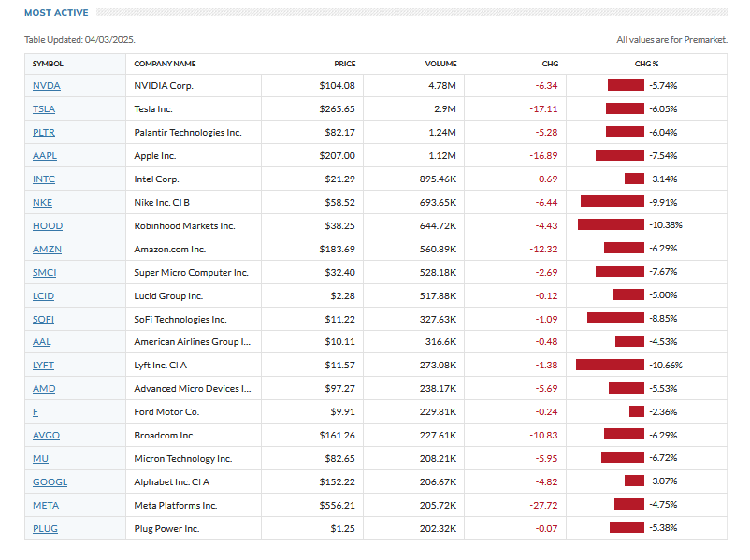The image size is (750, 560).
Task: Click the META ticker link
Action: (x=46, y=505)
